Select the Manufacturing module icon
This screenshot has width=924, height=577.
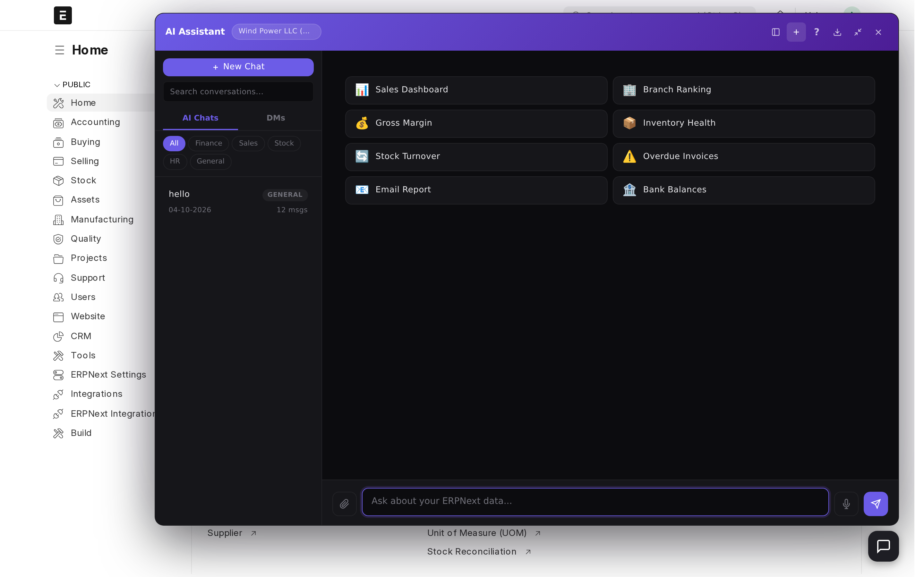pos(58,220)
